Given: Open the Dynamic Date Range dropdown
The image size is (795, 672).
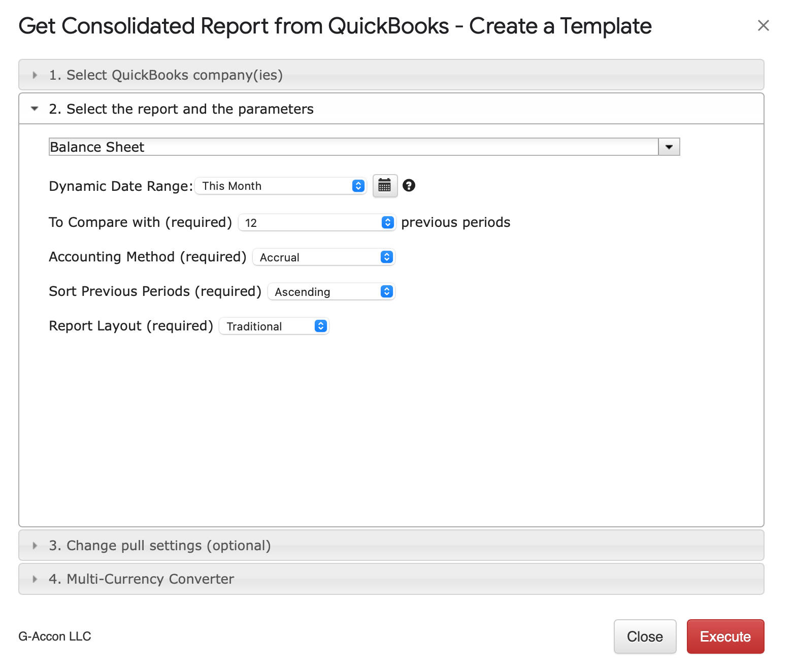Looking at the screenshot, I should pyautogui.click(x=281, y=186).
